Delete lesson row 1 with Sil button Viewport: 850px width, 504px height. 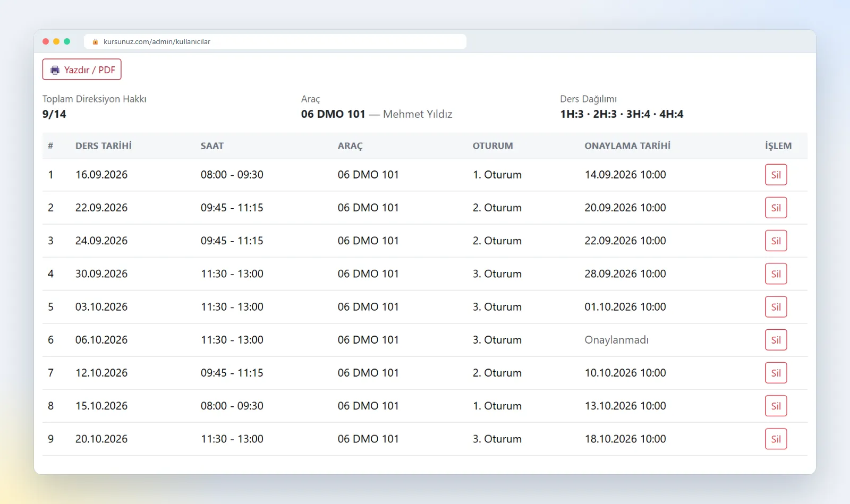pyautogui.click(x=776, y=175)
